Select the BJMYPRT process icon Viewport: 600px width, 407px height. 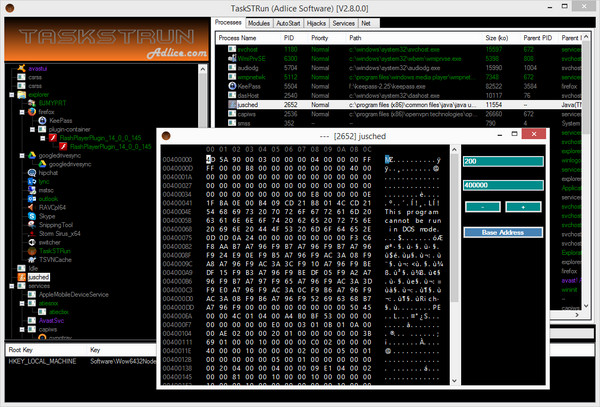click(x=32, y=103)
